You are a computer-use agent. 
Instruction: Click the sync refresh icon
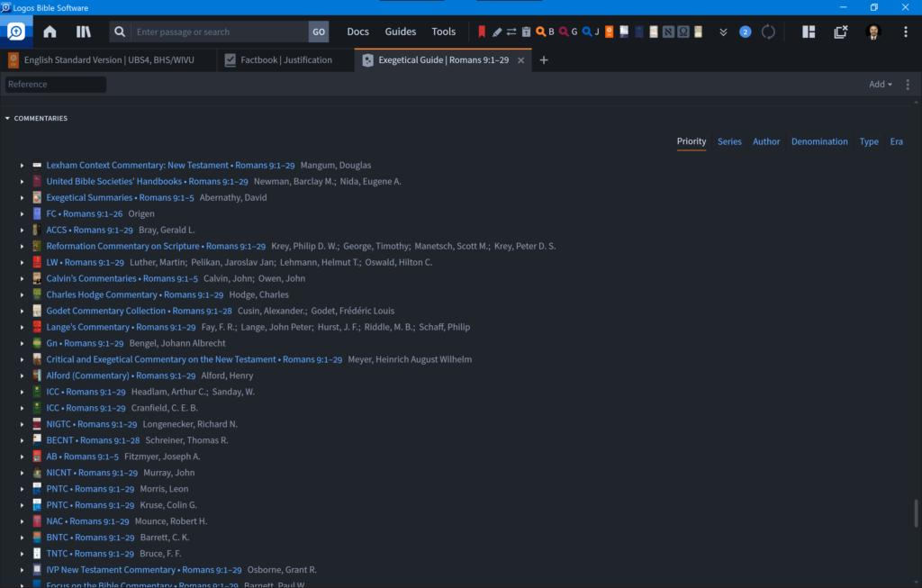pos(768,32)
